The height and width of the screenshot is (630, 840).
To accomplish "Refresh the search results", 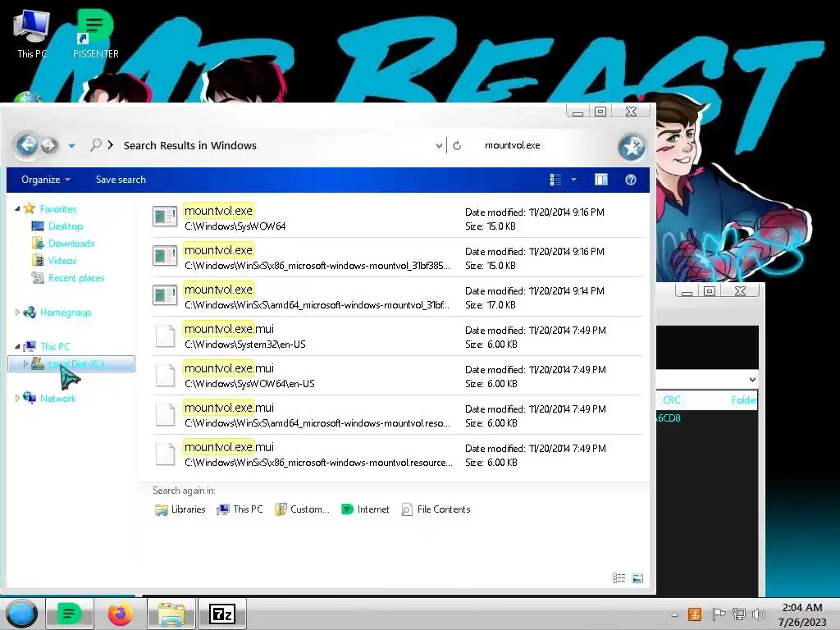I will pos(457,146).
